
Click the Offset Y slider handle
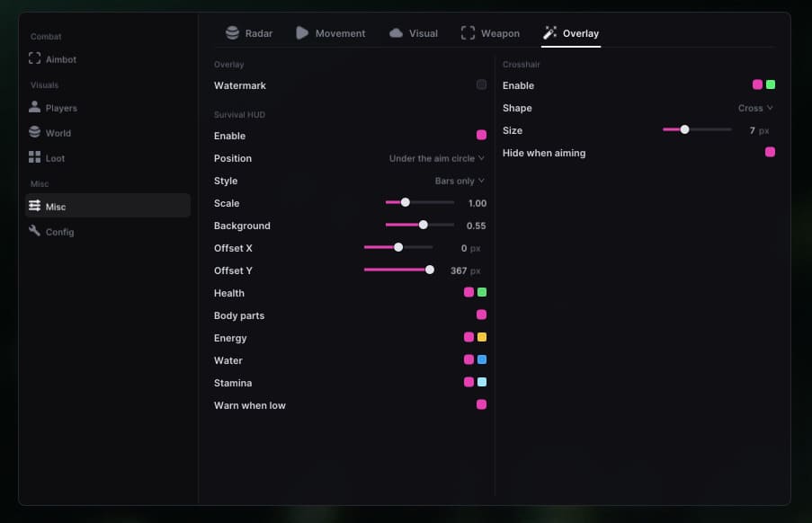[429, 270]
